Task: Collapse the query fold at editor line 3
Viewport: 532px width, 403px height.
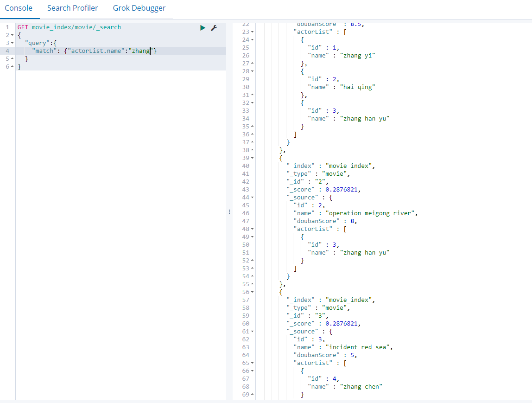Action: [13, 43]
